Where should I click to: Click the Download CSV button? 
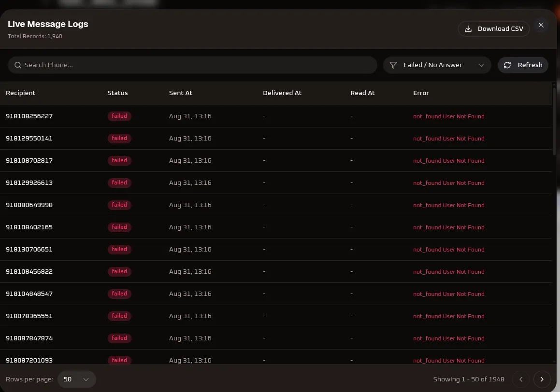click(x=493, y=29)
